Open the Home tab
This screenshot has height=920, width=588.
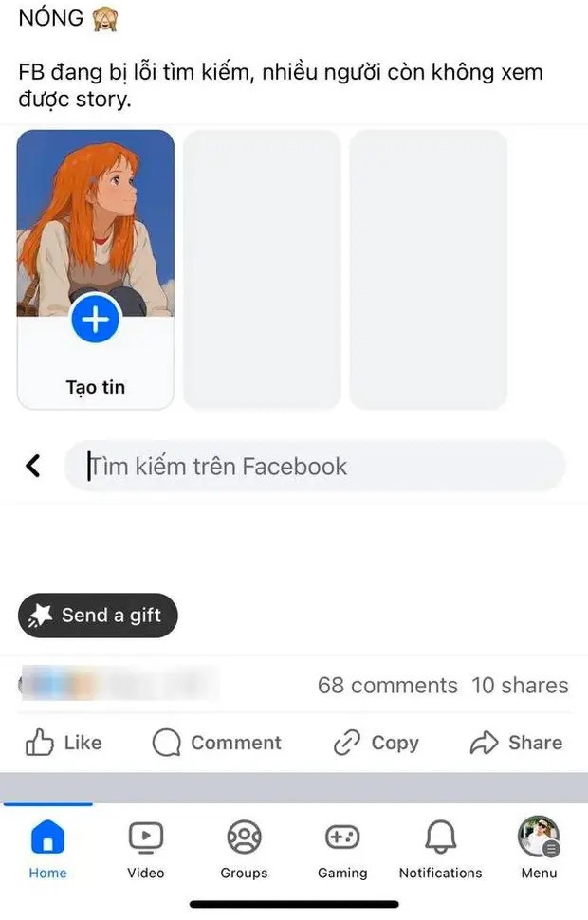47,847
